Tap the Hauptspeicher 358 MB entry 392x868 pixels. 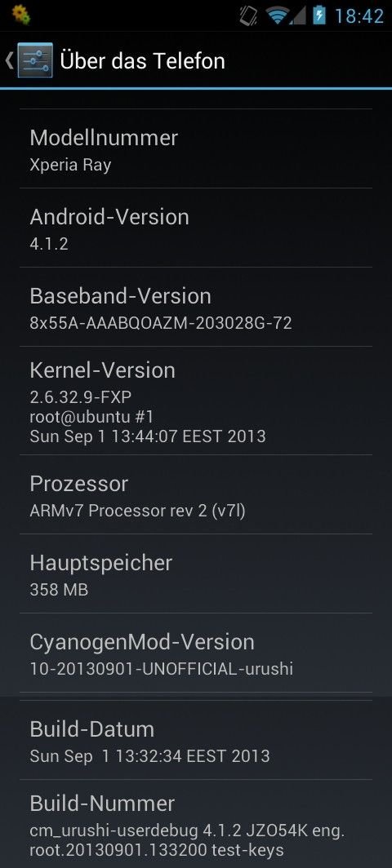click(196, 574)
